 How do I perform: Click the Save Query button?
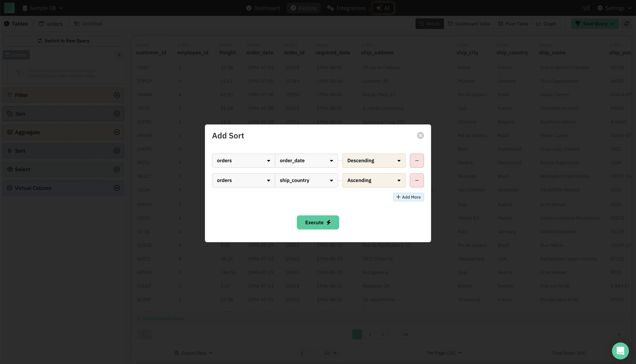click(x=595, y=24)
